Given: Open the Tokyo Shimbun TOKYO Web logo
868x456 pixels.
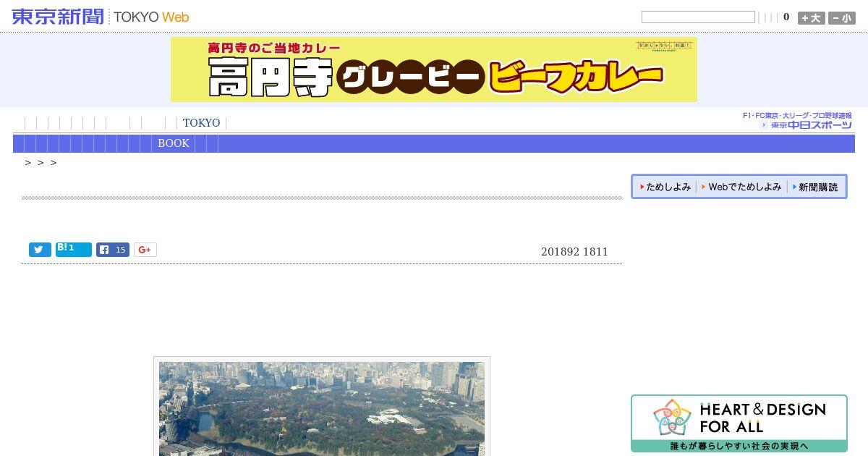Looking at the screenshot, I should [x=101, y=17].
